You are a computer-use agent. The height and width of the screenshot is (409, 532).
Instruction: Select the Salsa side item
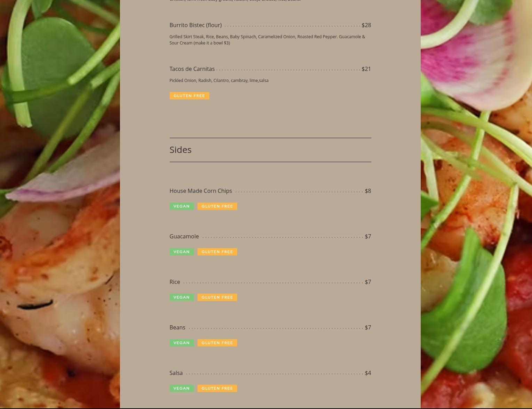pyautogui.click(x=176, y=373)
